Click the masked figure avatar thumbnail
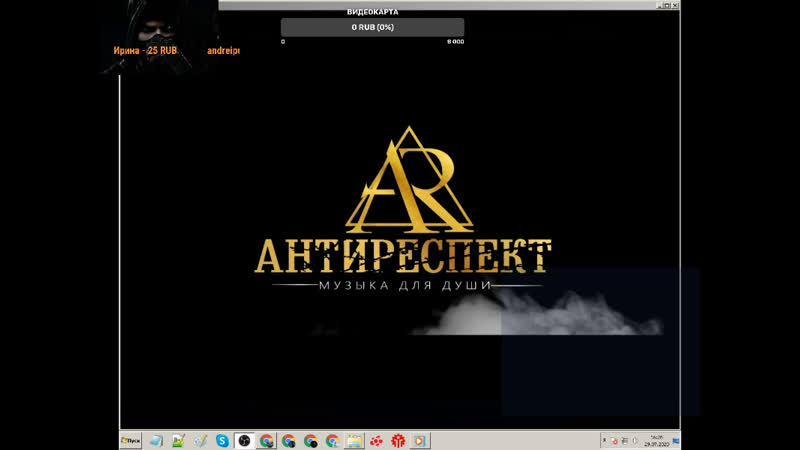Viewport: 800px width, 450px height. click(x=159, y=37)
